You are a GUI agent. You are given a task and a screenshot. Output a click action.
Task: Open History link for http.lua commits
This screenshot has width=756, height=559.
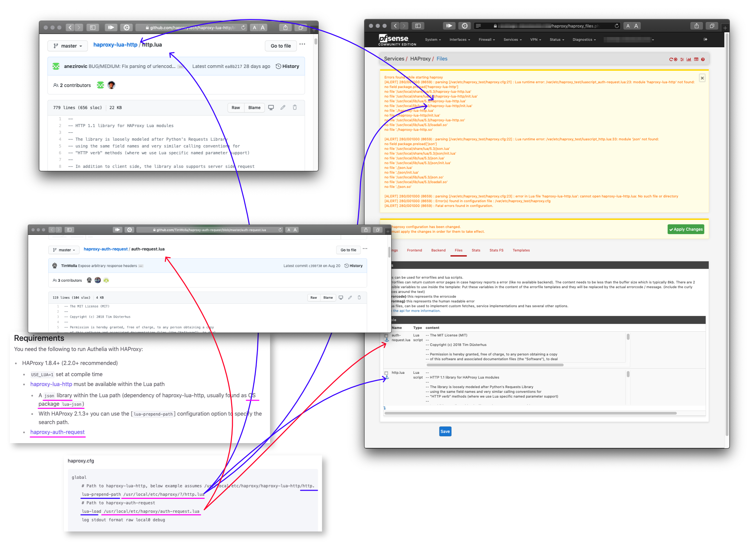287,66
